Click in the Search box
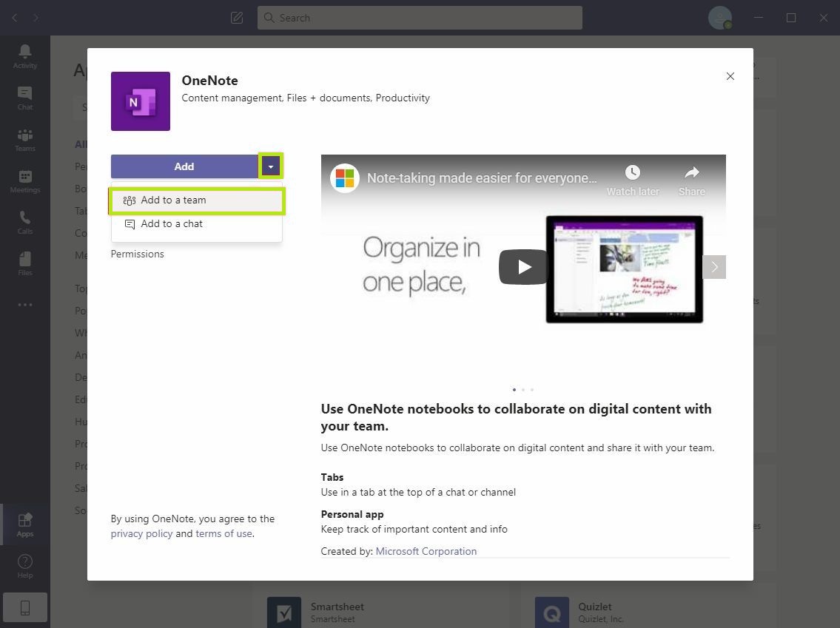Screen dimensions: 840x628 point(420,18)
